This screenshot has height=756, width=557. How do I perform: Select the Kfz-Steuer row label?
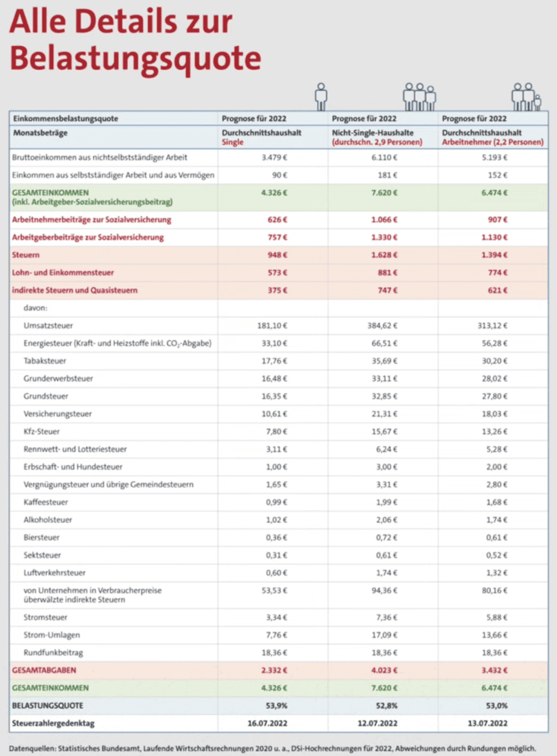pyautogui.click(x=42, y=431)
